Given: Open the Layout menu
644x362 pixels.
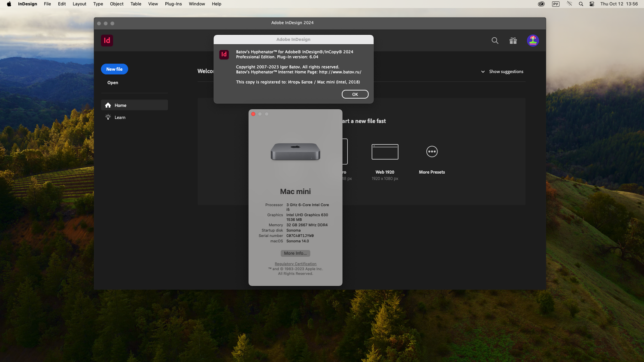Looking at the screenshot, I should pos(79,4).
